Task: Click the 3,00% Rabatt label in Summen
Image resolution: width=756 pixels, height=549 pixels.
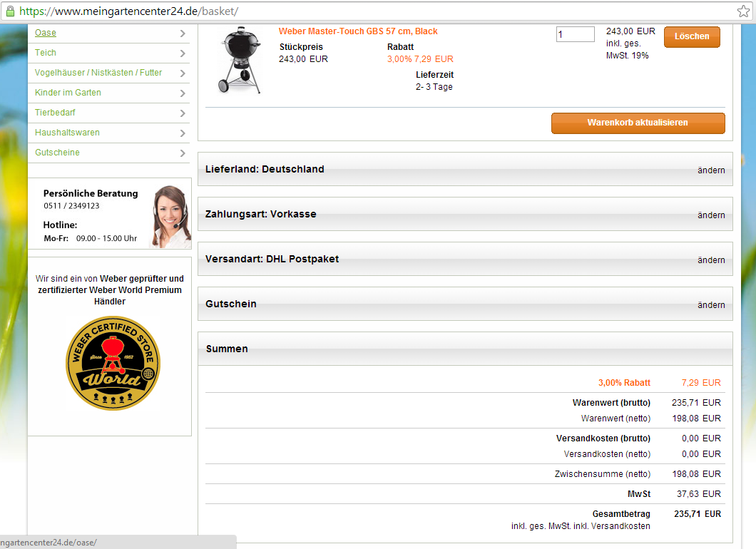Action: [624, 383]
